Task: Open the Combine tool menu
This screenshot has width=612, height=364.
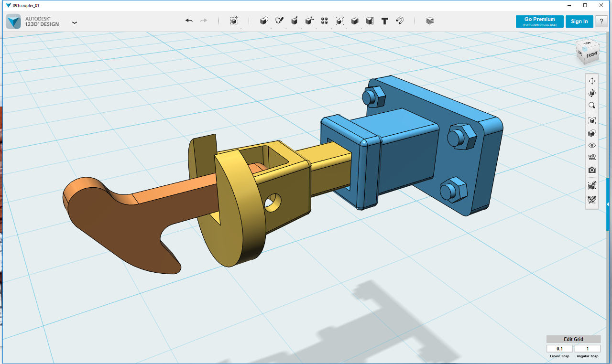Action: tap(355, 21)
